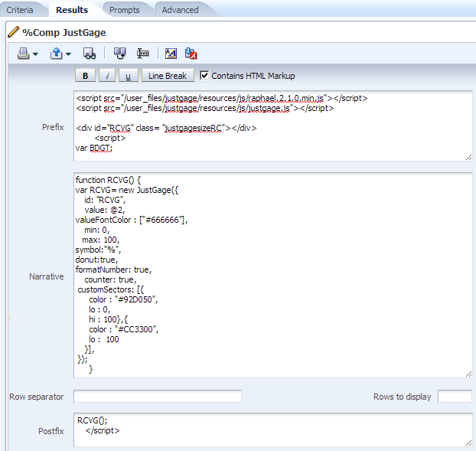Toggle Contains HTML Markup checkbox
This screenshot has height=451, width=476.
[x=204, y=75]
